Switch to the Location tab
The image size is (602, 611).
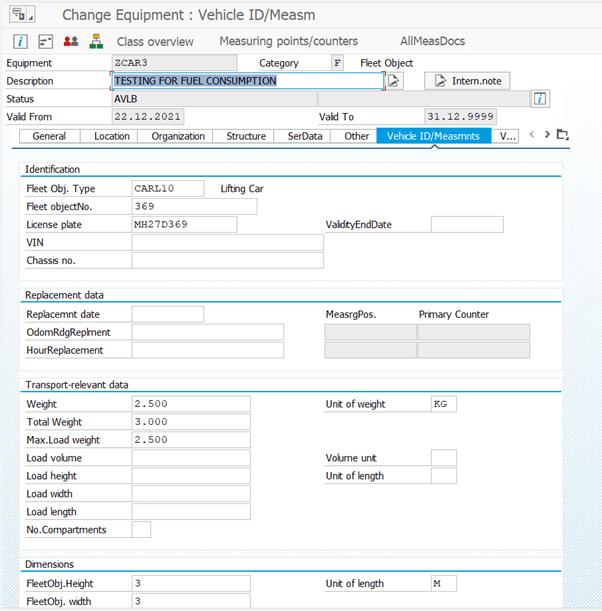tap(111, 136)
